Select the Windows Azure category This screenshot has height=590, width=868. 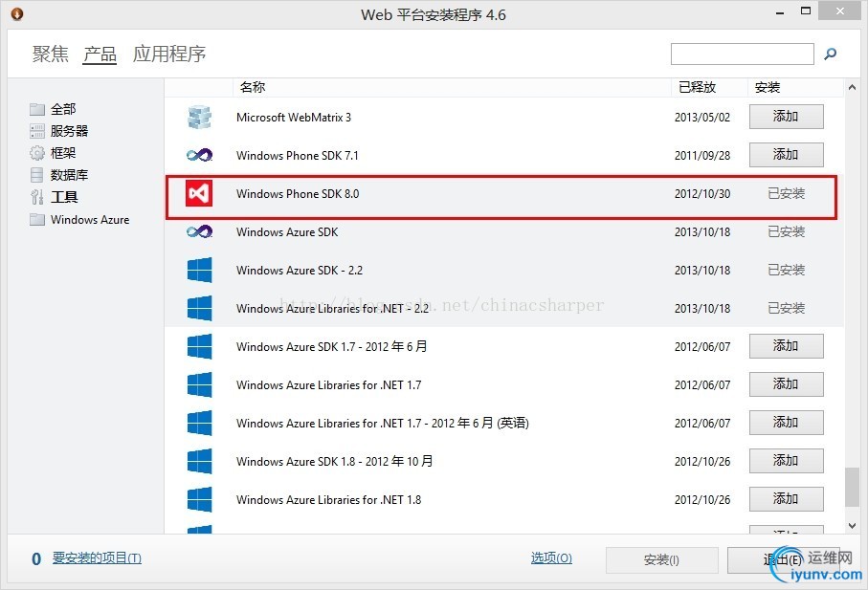90,220
